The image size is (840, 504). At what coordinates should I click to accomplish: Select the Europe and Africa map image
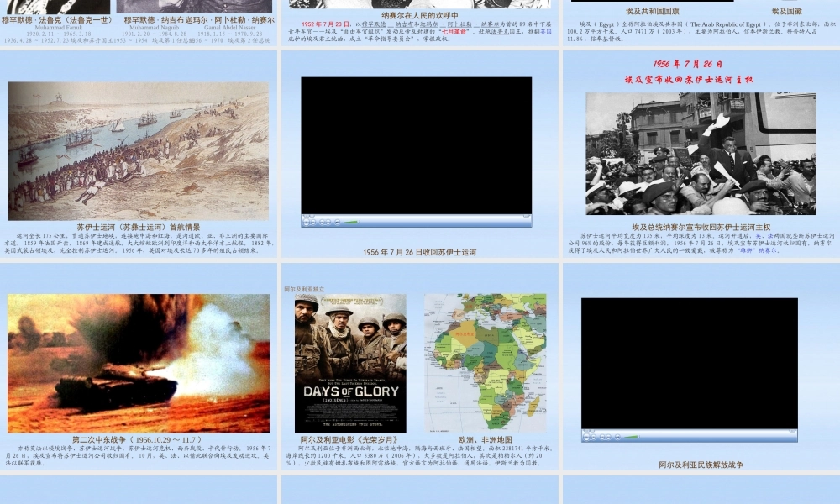coord(486,362)
